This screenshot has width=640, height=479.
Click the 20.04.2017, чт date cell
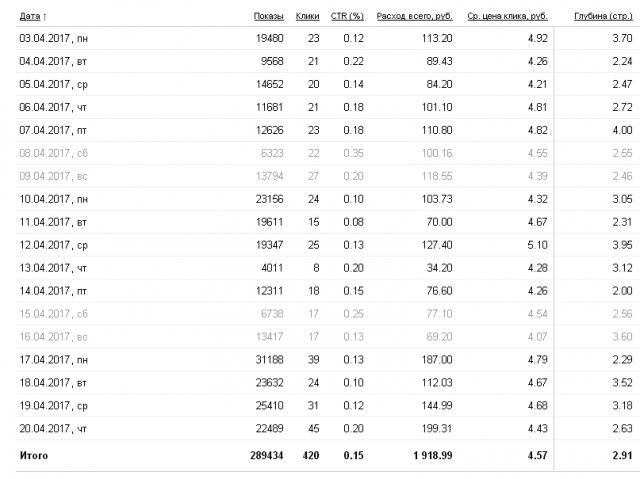(58, 427)
